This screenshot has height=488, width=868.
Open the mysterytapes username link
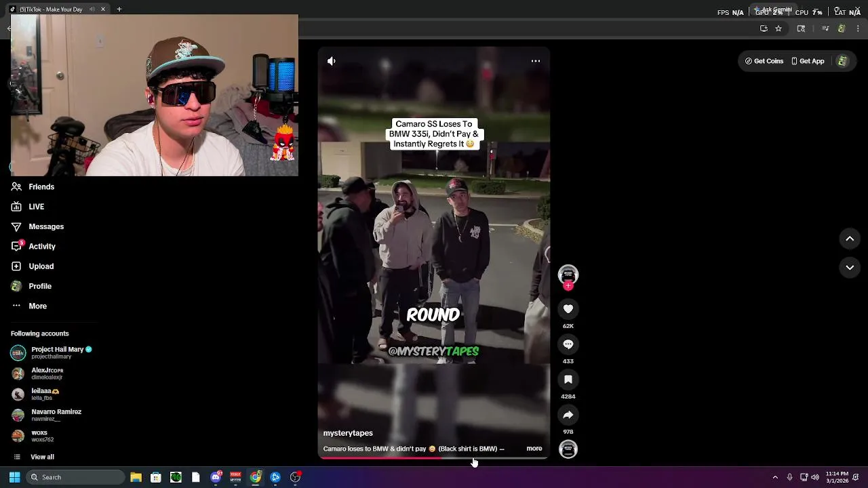click(348, 433)
